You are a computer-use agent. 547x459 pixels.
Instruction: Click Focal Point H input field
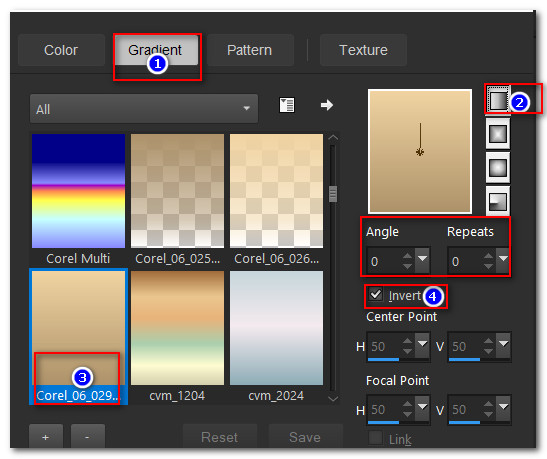(x=384, y=409)
